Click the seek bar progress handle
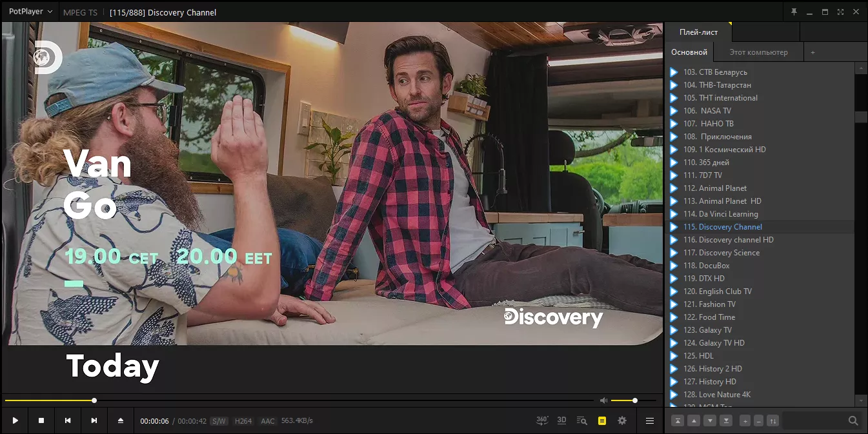Image resolution: width=868 pixels, height=434 pixels. (94, 400)
